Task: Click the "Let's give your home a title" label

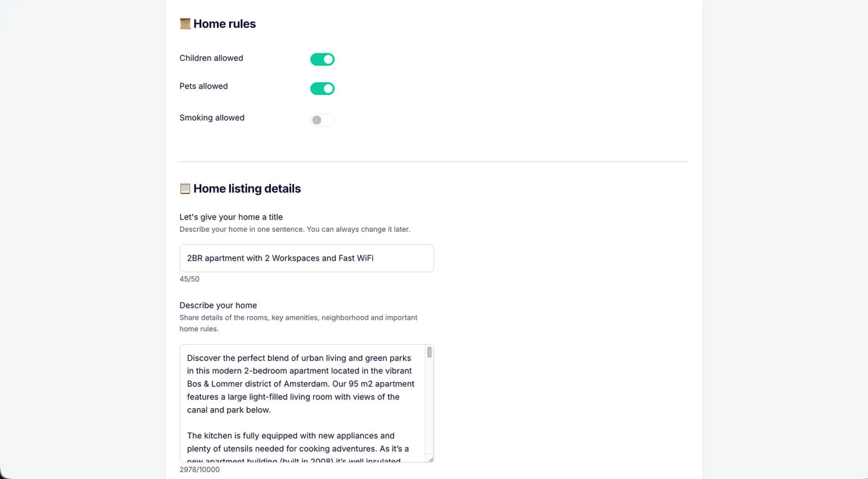Action: [231, 217]
